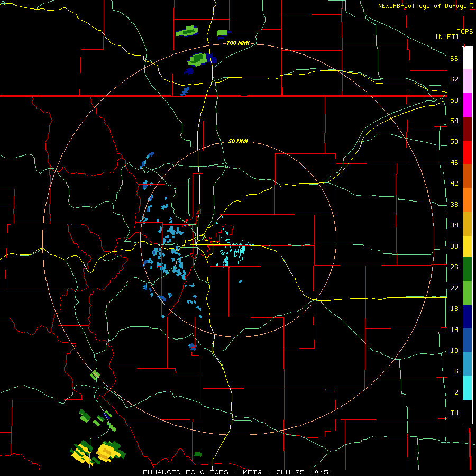The image size is (476, 476).
Task: Click the '10' legend value
Action: [x=454, y=350]
